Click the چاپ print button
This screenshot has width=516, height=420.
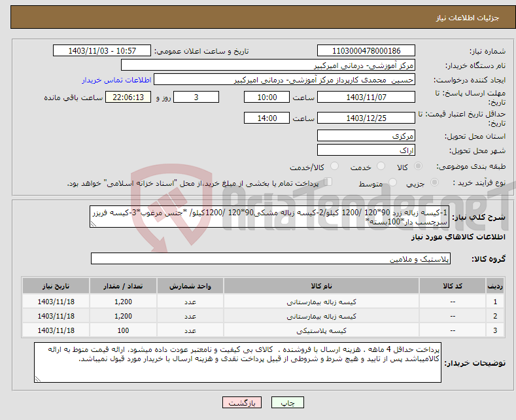click(288, 402)
